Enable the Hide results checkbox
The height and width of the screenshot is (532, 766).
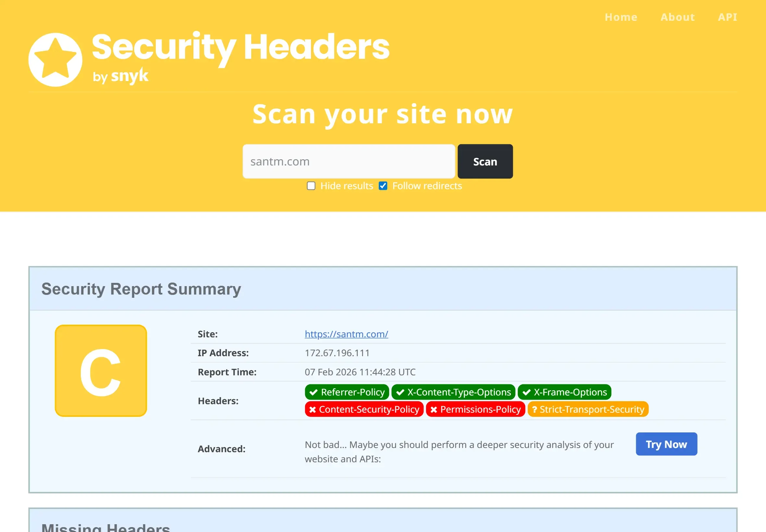(x=311, y=186)
